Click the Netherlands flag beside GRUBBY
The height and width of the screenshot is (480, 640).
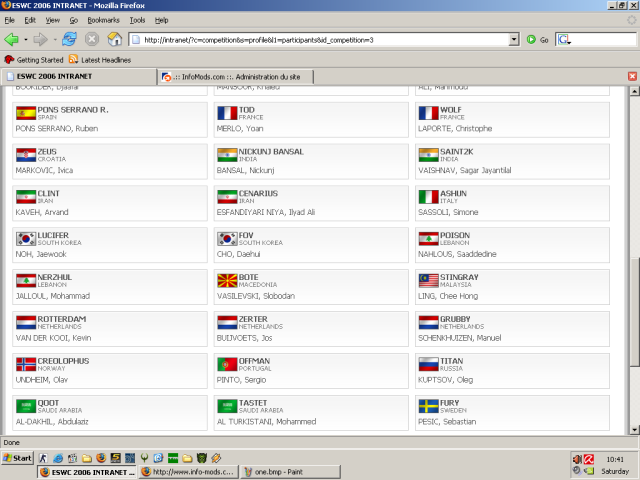coord(429,322)
